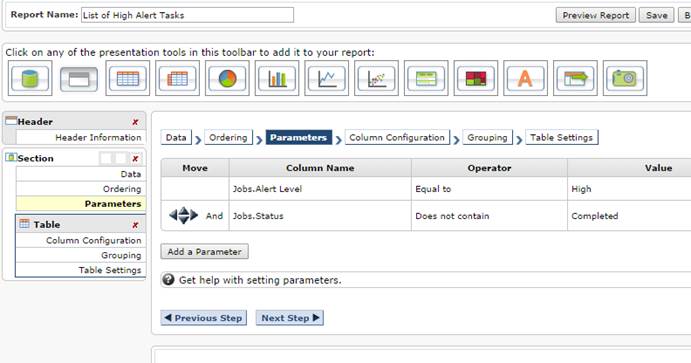Click the Jobs.Alert Level cell

[x=320, y=189]
